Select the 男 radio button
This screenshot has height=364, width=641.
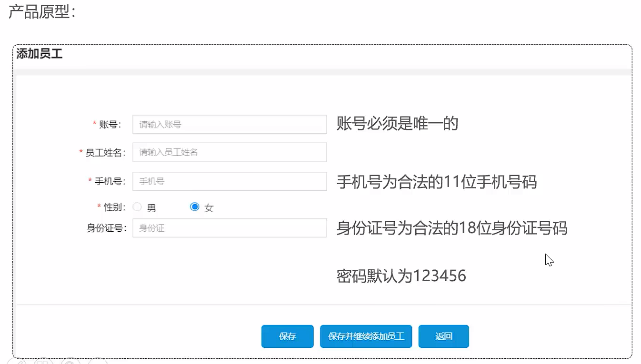(x=137, y=207)
